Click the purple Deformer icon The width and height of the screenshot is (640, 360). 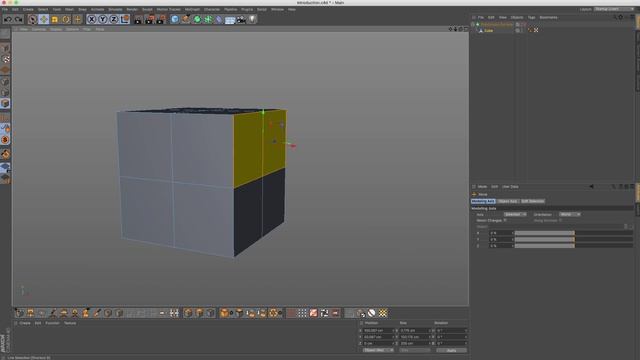pyautogui.click(x=219, y=19)
